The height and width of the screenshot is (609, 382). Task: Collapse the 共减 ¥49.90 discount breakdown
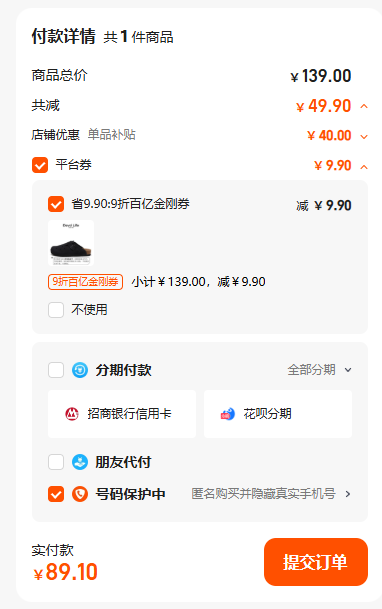click(364, 106)
